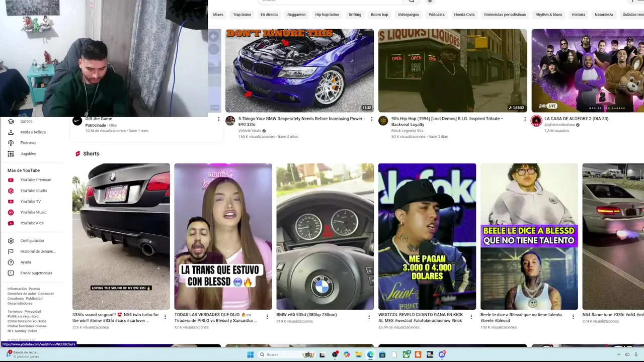Mute the video preview via speaker icon

[214, 36]
